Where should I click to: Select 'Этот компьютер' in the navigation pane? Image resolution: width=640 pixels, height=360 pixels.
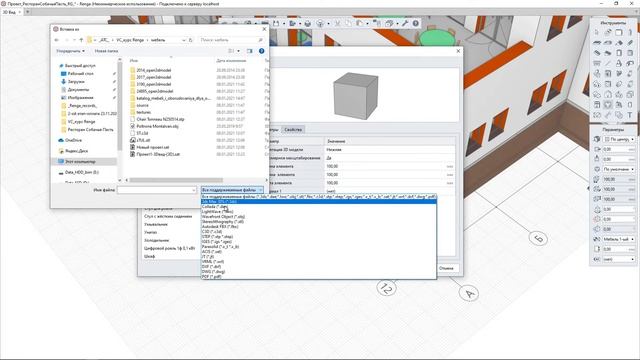(84, 162)
